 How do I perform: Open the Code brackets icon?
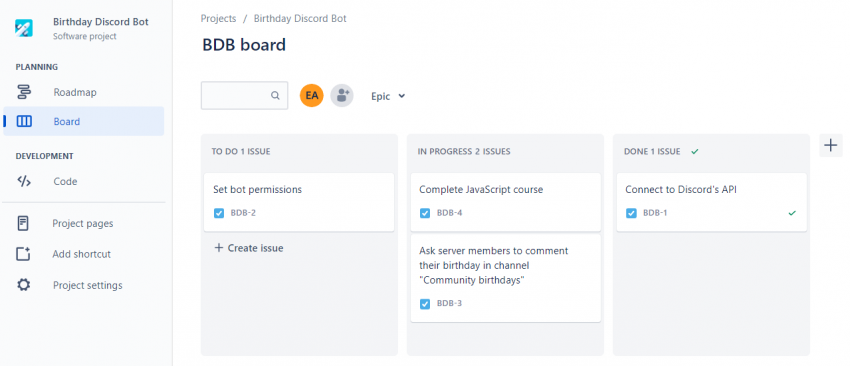point(24,181)
